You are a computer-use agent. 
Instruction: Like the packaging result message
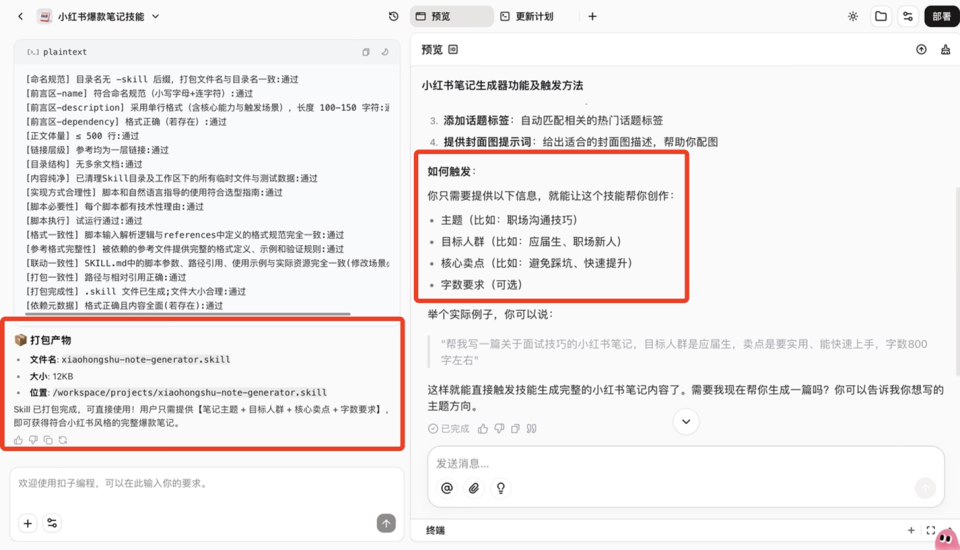[x=18, y=440]
